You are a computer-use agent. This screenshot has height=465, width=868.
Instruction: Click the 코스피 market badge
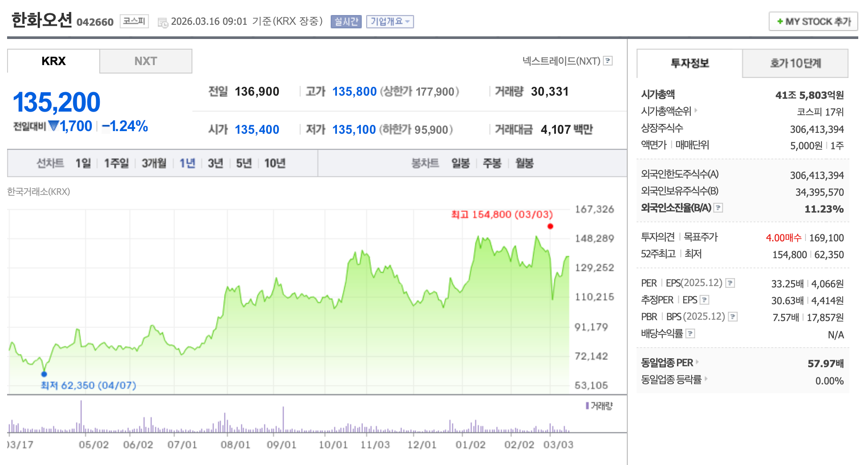click(x=134, y=21)
